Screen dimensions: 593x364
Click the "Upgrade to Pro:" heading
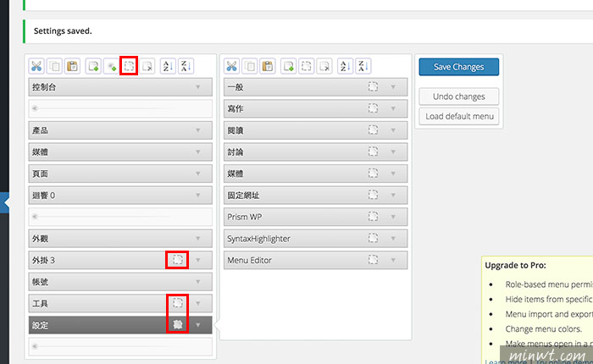point(515,265)
